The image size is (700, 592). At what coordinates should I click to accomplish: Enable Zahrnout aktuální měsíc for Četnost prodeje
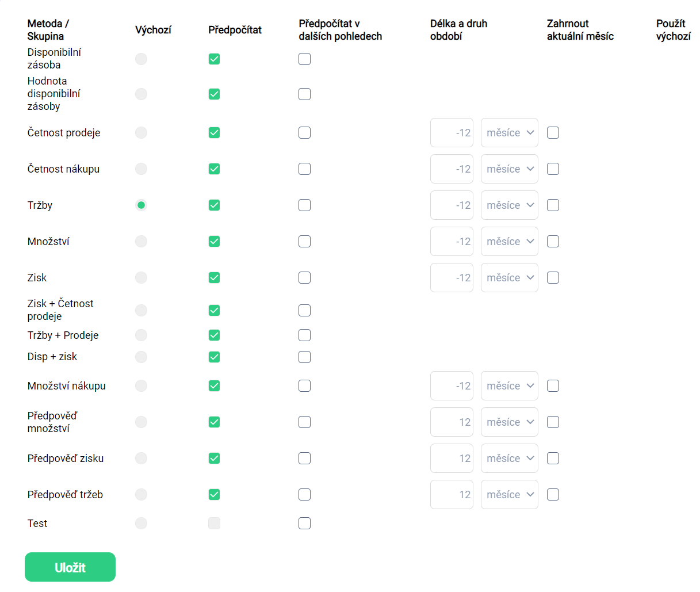coord(553,133)
